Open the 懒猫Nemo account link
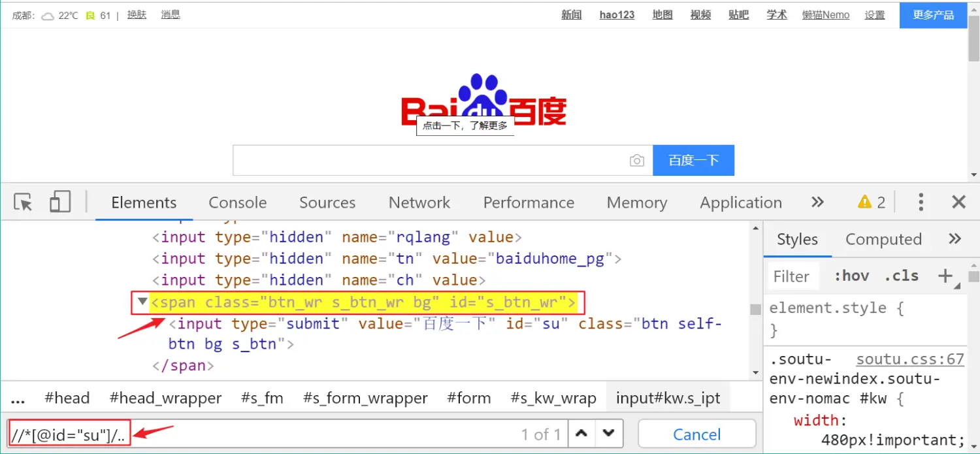 [826, 15]
